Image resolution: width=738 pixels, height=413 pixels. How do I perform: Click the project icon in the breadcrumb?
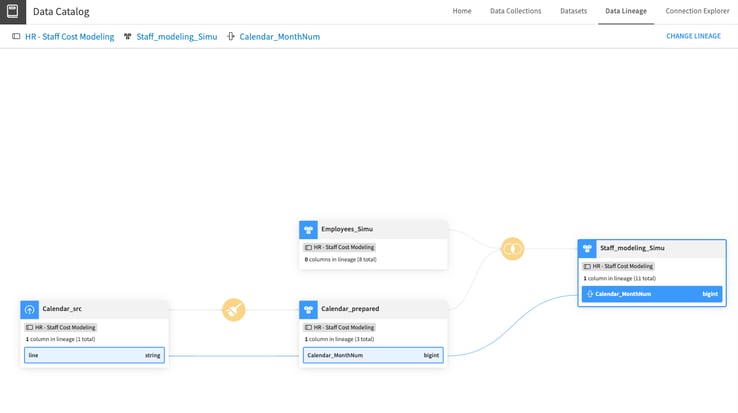pos(16,37)
